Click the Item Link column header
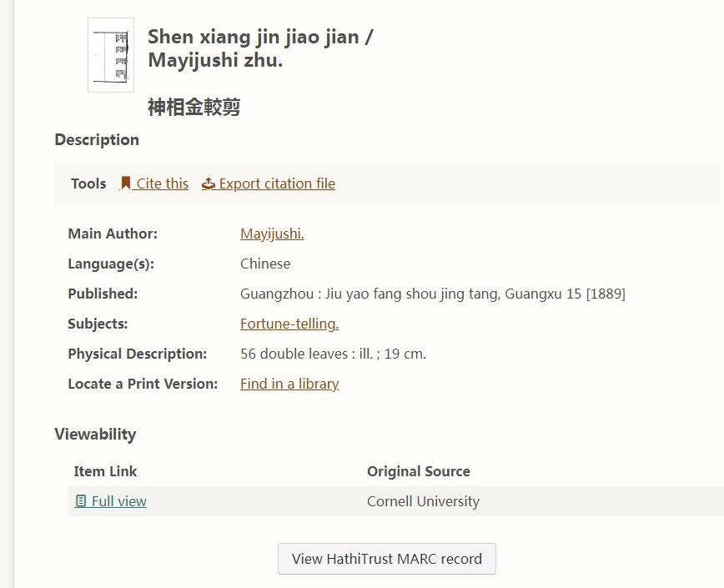Screen dimensions: 724x588 [x=105, y=471]
